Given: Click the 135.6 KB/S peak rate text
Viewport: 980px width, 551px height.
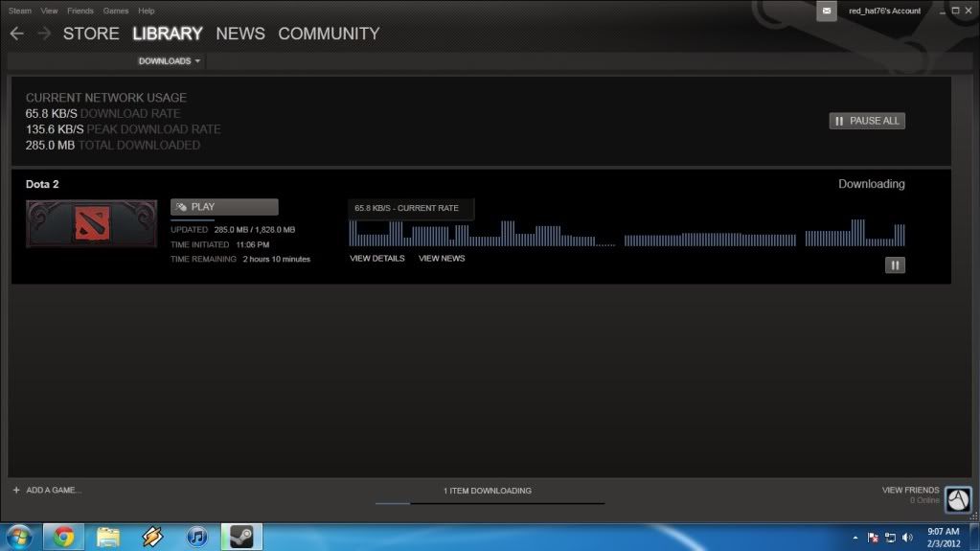Looking at the screenshot, I should coord(55,129).
